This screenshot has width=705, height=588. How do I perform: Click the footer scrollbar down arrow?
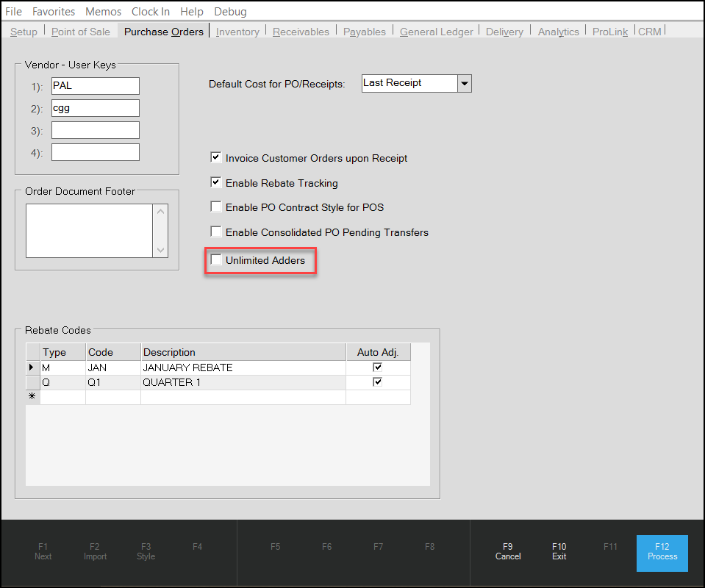tap(160, 251)
